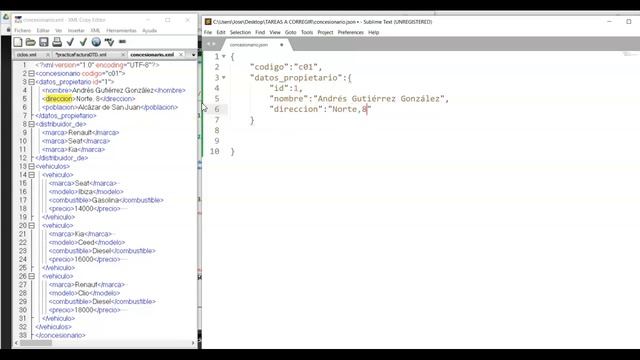Switch to ciclos.xml tab

(x=27, y=55)
